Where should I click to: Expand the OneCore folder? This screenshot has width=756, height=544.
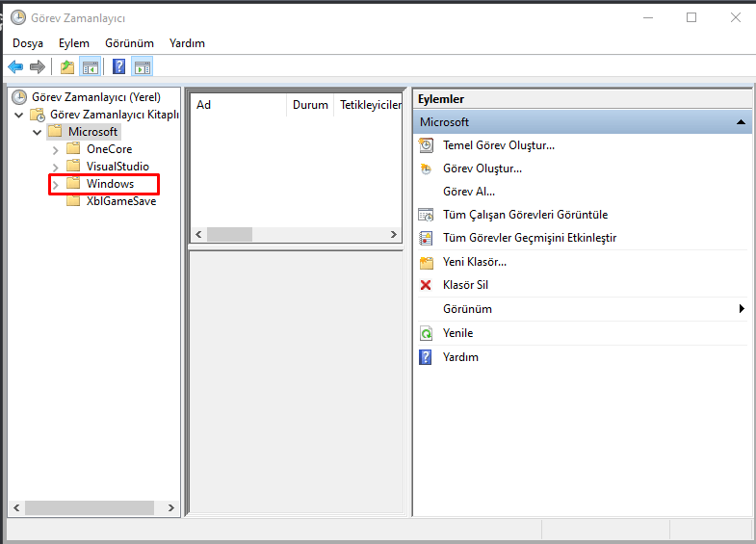point(55,150)
